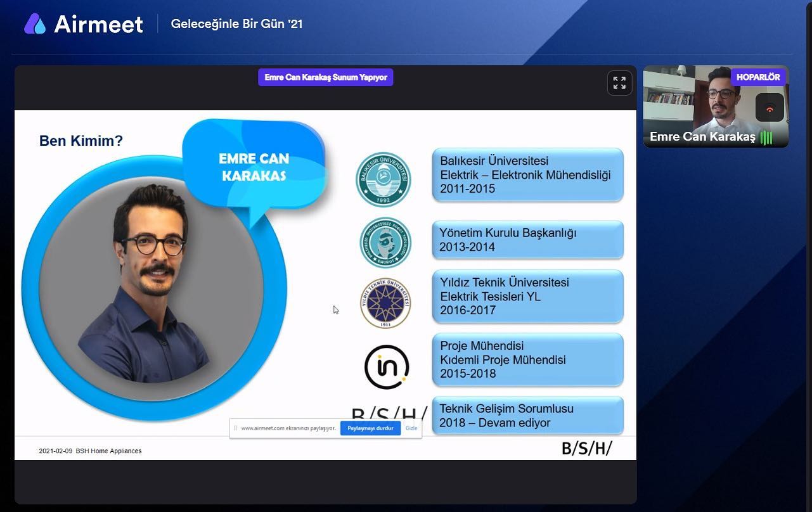812x512 pixels.
Task: Click the drag grip on the screen-sharing bar
Action: point(236,428)
